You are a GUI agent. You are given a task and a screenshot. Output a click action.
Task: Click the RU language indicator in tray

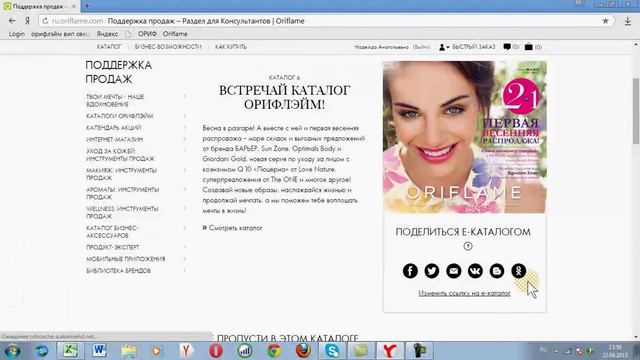tap(543, 349)
